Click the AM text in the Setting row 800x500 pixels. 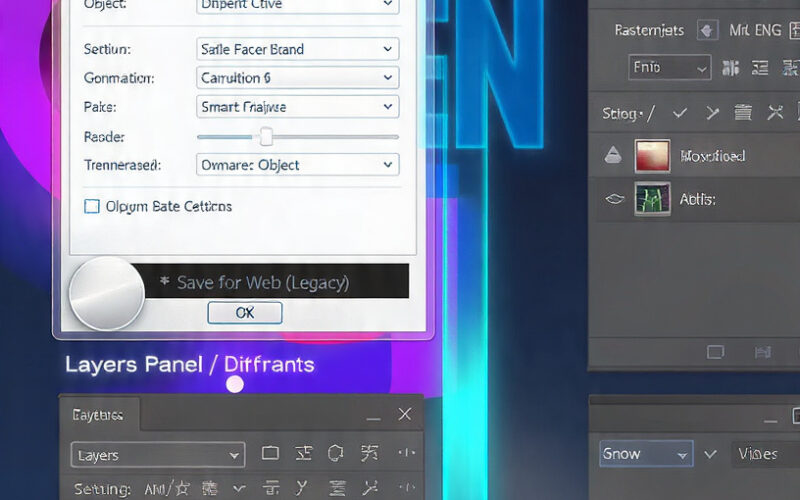[x=156, y=489]
